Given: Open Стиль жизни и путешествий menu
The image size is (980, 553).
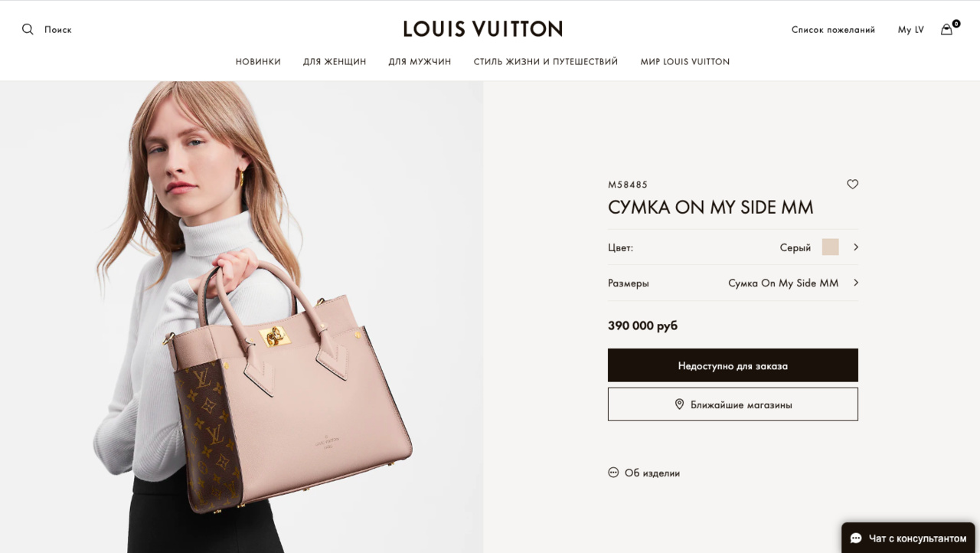Looking at the screenshot, I should pyautogui.click(x=546, y=61).
